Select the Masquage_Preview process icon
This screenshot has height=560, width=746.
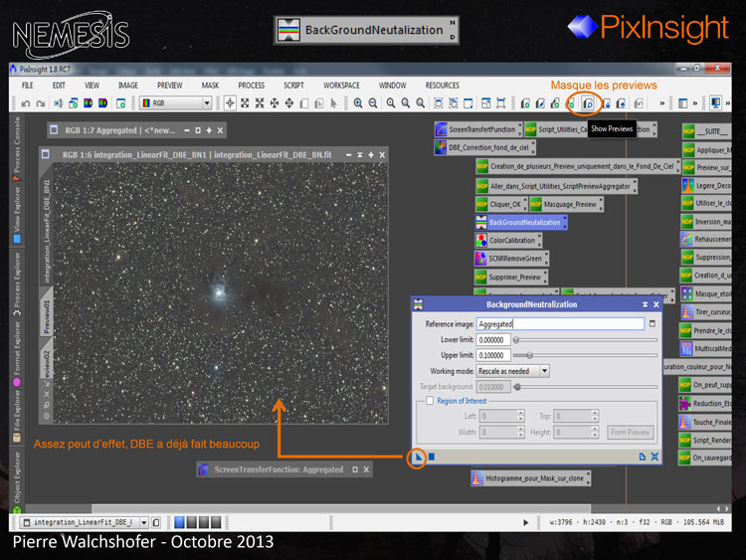[x=566, y=204]
